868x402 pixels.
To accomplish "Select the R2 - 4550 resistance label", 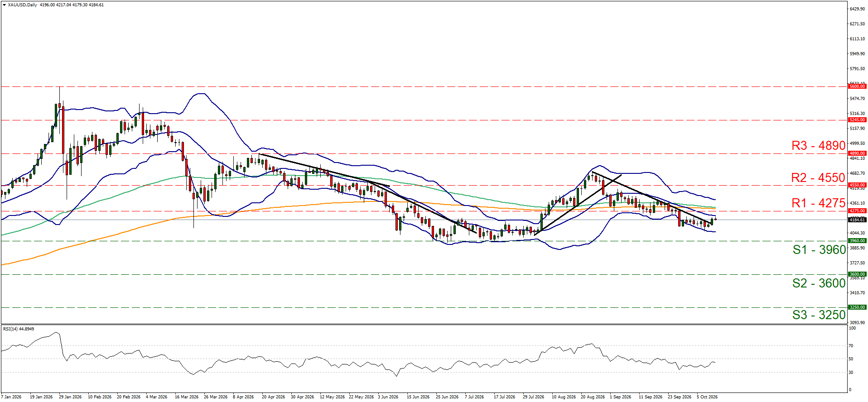I will click(x=818, y=178).
